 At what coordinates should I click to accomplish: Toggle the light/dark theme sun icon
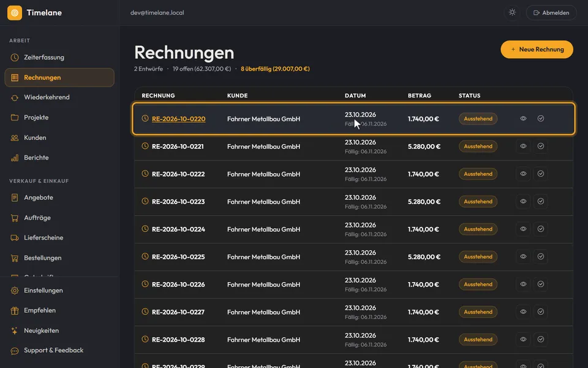[512, 13]
